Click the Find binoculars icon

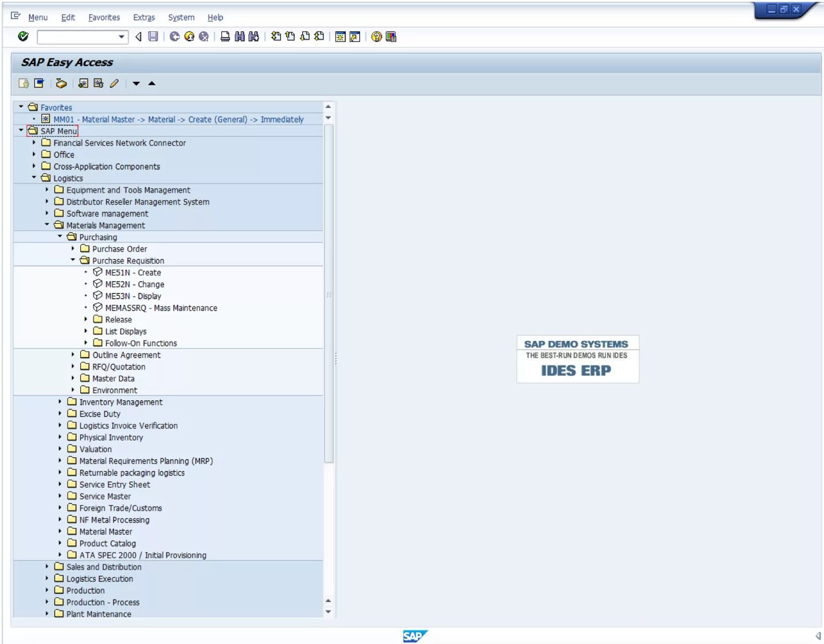coord(239,36)
